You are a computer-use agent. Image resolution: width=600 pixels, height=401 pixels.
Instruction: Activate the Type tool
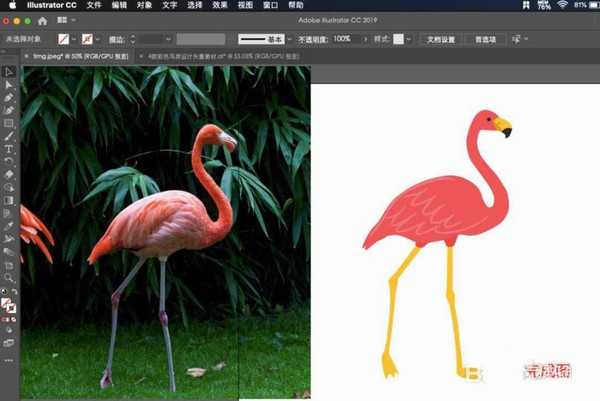click(9, 149)
